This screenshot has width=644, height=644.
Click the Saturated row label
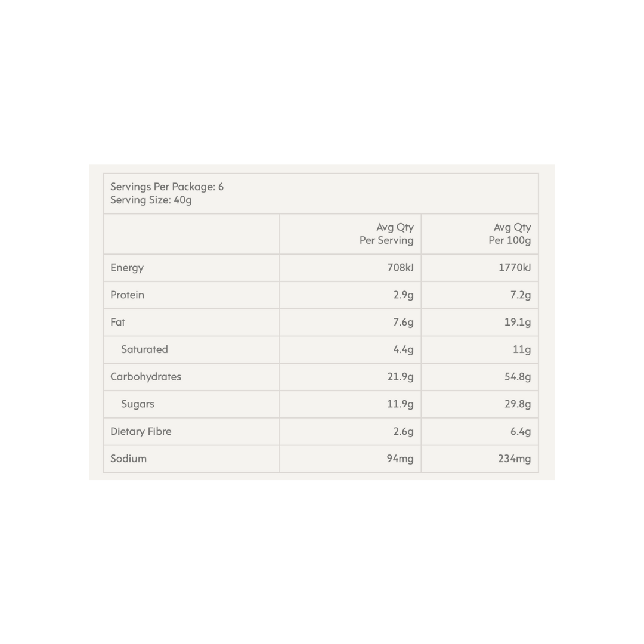[x=144, y=349]
